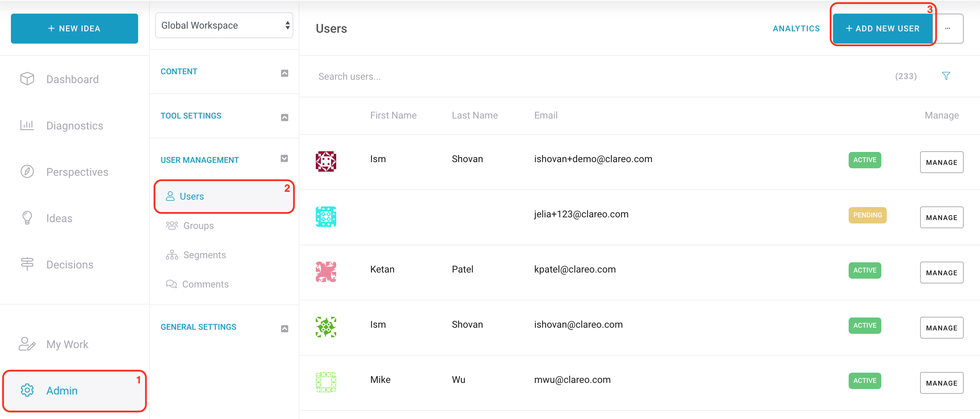
Task: Click the Email column header
Action: (545, 115)
